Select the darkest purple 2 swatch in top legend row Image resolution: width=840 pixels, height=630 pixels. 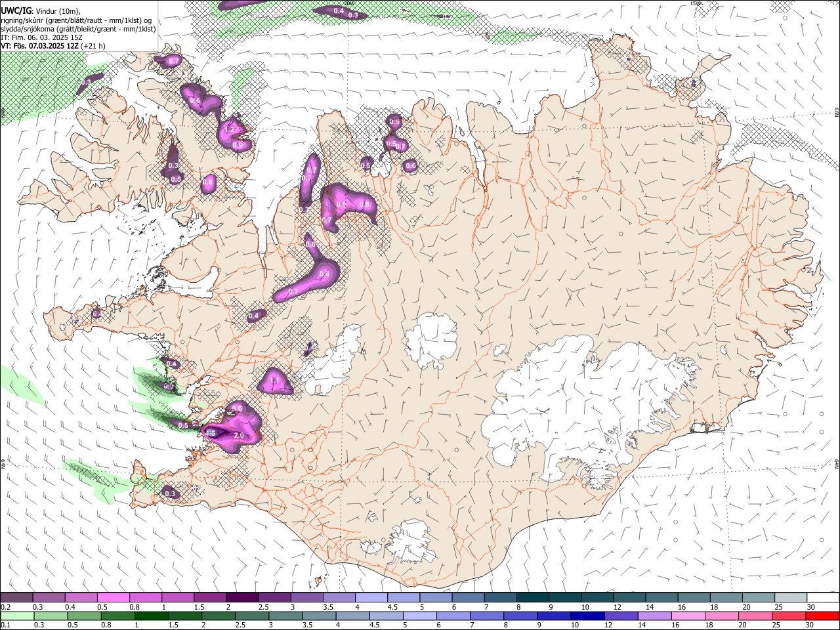click(x=242, y=598)
